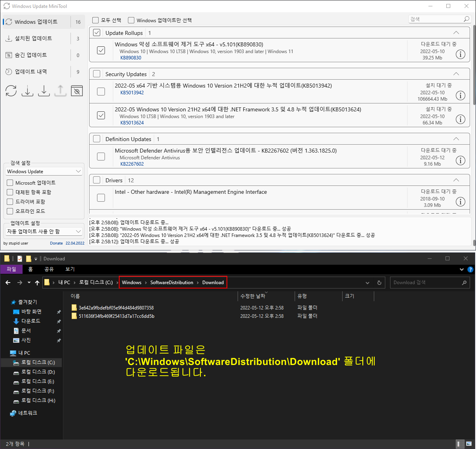Collapse the Security Updates group
The width and height of the screenshot is (476, 449).
pyautogui.click(x=456, y=74)
